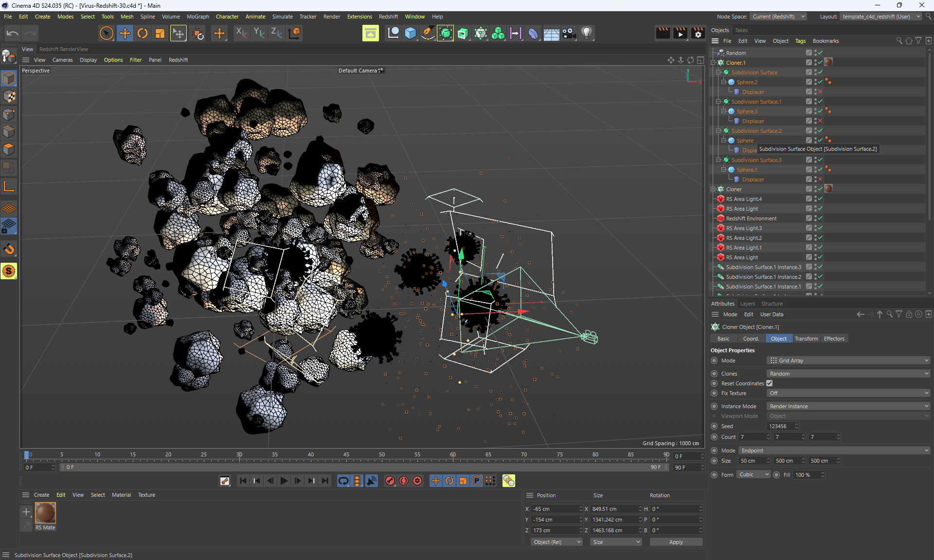Select the Rotate tool
Image resolution: width=934 pixels, height=560 pixels.
142,33
